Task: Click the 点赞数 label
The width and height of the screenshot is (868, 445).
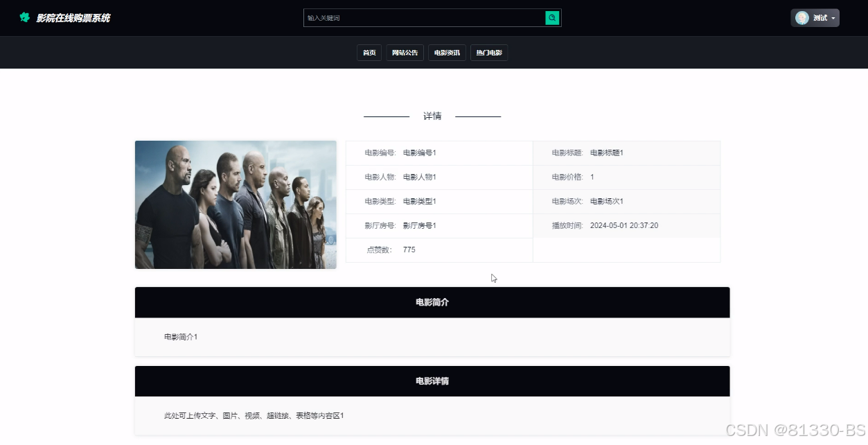Action: coord(380,250)
